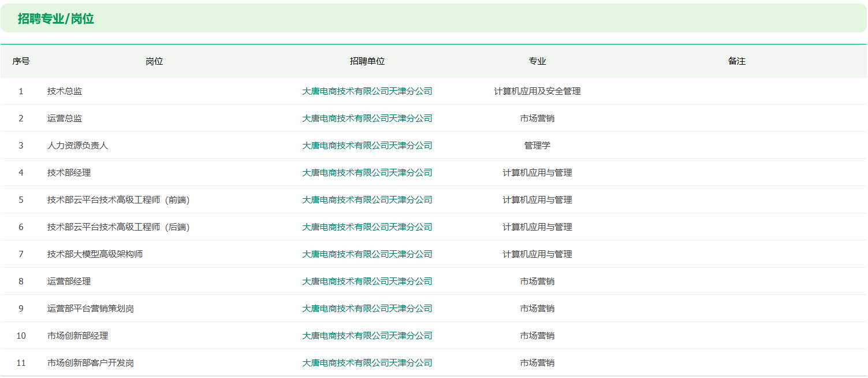Click serial number 8 in the 运营部经理 row

tap(21, 281)
